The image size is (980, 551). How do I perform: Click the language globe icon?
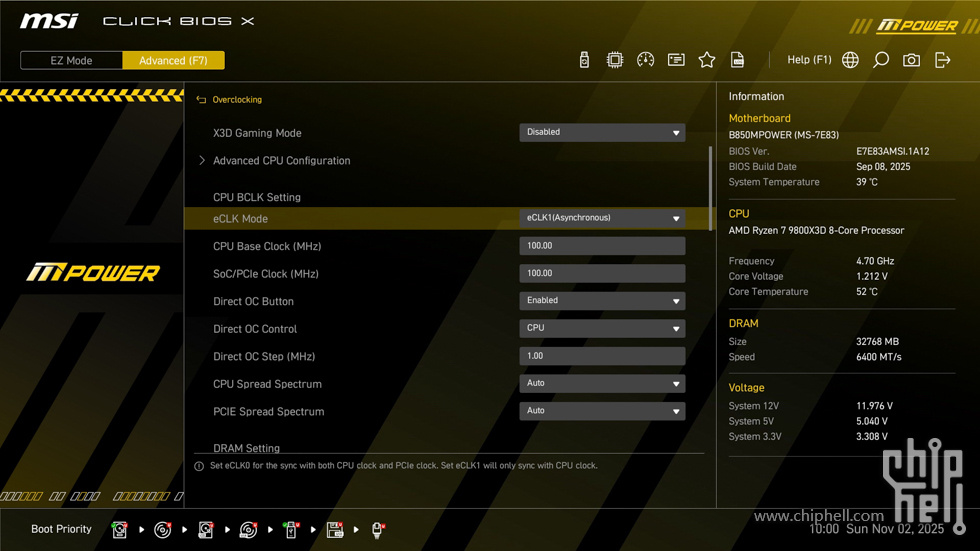click(850, 60)
